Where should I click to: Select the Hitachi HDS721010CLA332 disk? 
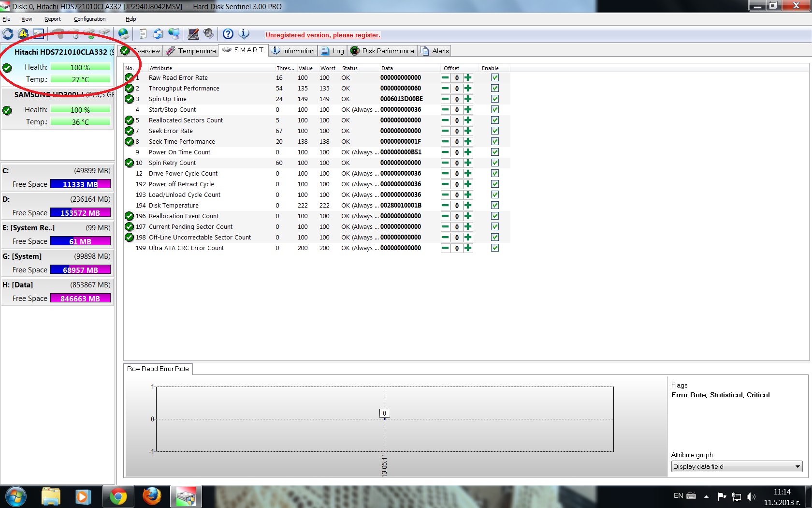[x=58, y=66]
